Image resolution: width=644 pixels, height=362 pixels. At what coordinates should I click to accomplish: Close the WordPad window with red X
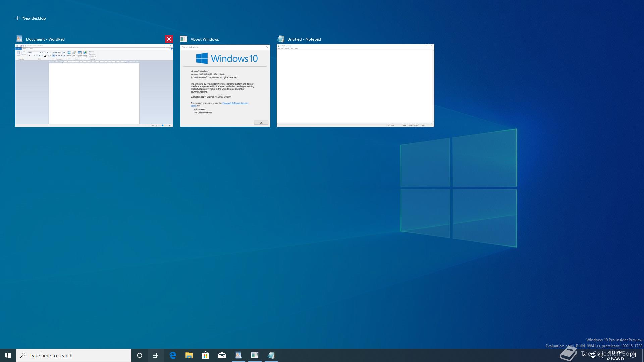coord(169,39)
